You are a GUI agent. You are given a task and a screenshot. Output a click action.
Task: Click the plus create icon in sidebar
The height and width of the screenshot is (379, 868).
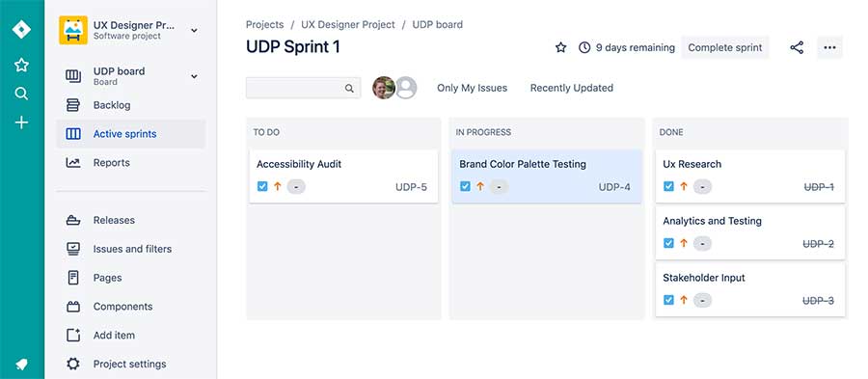(21, 122)
